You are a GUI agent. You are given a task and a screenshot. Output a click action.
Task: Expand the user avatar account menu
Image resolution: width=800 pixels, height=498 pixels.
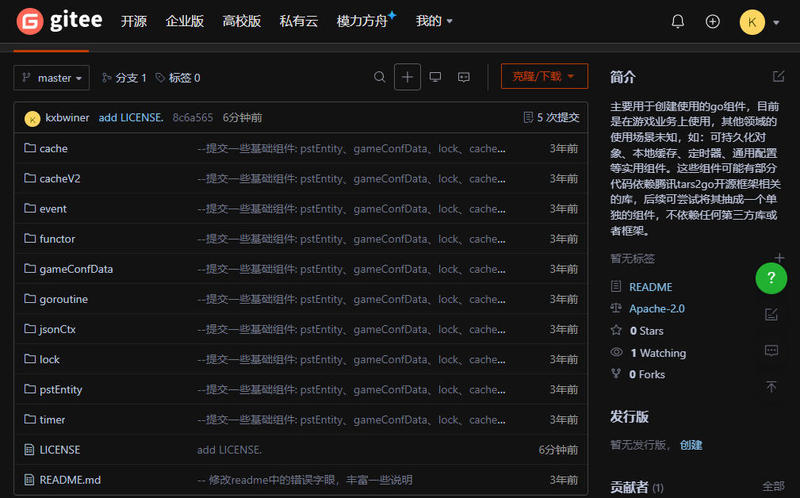[x=760, y=21]
